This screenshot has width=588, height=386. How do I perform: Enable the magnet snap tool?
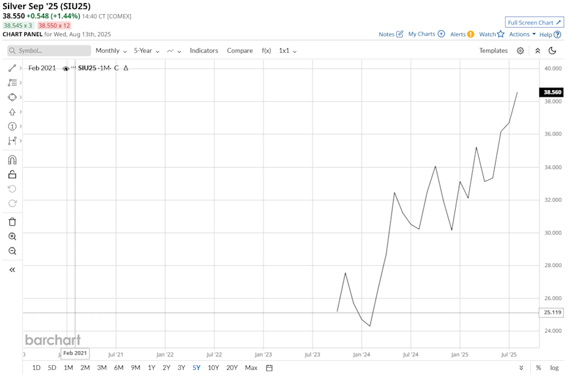click(12, 160)
